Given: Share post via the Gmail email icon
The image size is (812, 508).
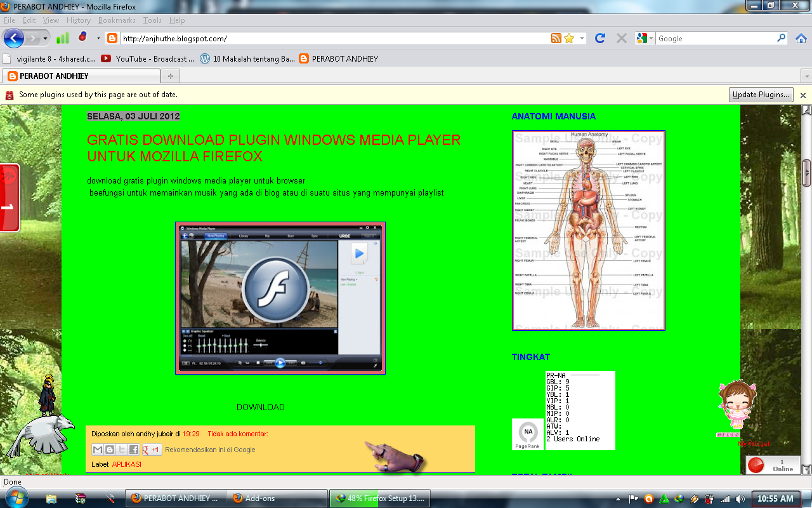Looking at the screenshot, I should tap(98, 450).
